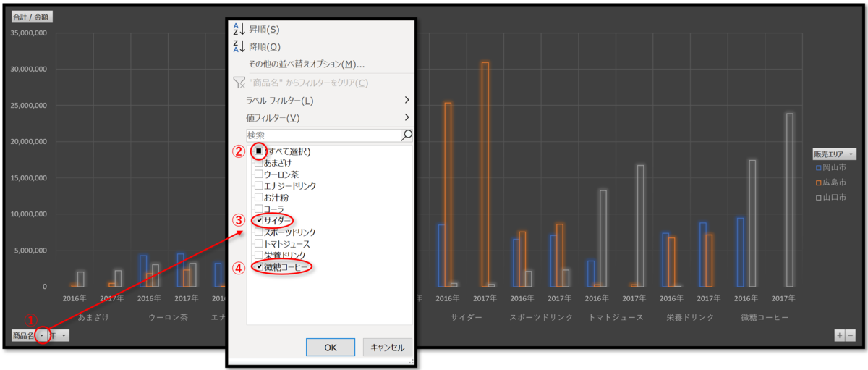Click the あまざけ axis category label
The width and height of the screenshot is (868, 370).
[x=93, y=317]
